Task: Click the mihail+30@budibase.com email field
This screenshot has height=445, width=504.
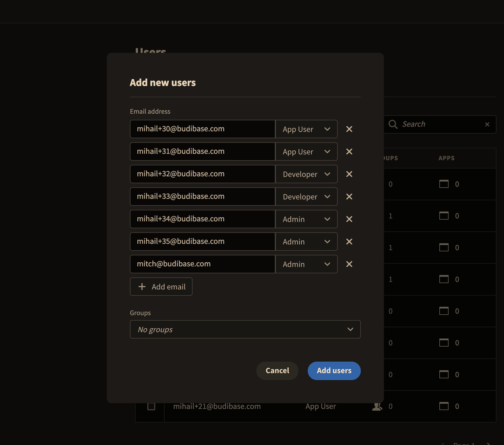Action: pyautogui.click(x=203, y=129)
